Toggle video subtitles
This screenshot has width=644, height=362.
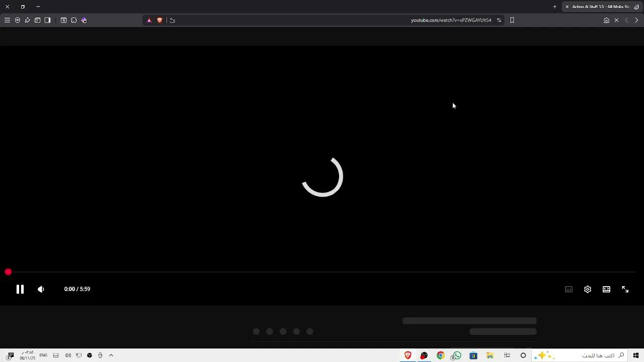click(569, 289)
